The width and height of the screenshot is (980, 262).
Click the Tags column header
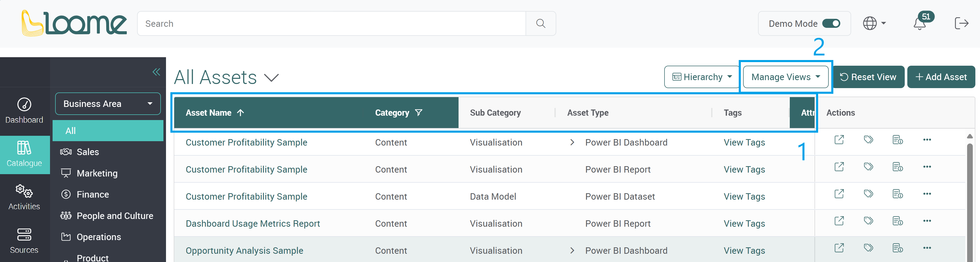pos(732,113)
